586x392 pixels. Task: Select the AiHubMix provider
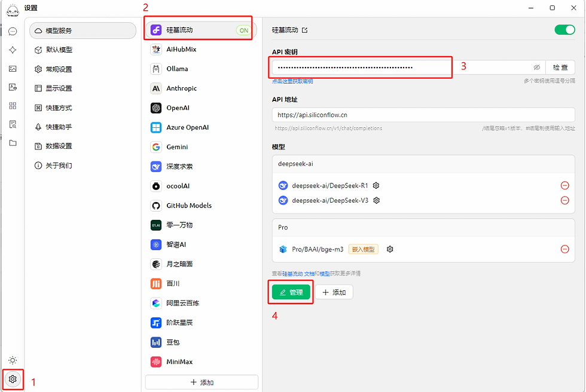[x=202, y=49]
